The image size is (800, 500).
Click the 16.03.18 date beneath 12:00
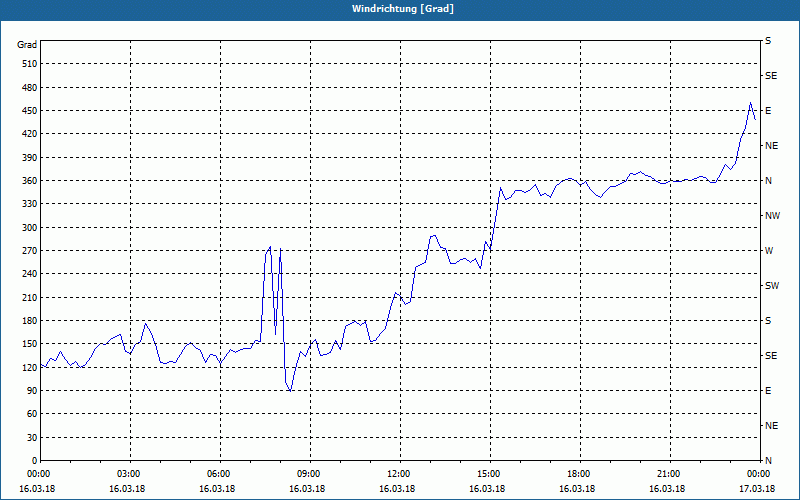(x=397, y=489)
